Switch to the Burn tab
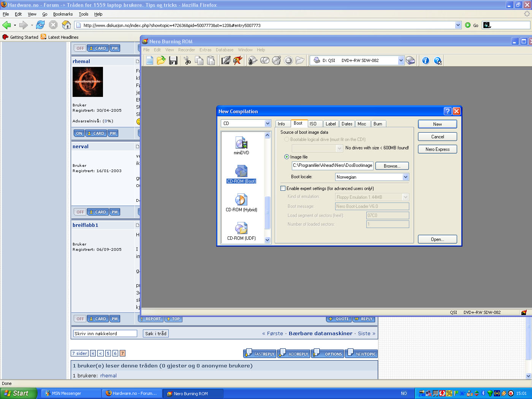The height and width of the screenshot is (399, 532). coord(378,124)
